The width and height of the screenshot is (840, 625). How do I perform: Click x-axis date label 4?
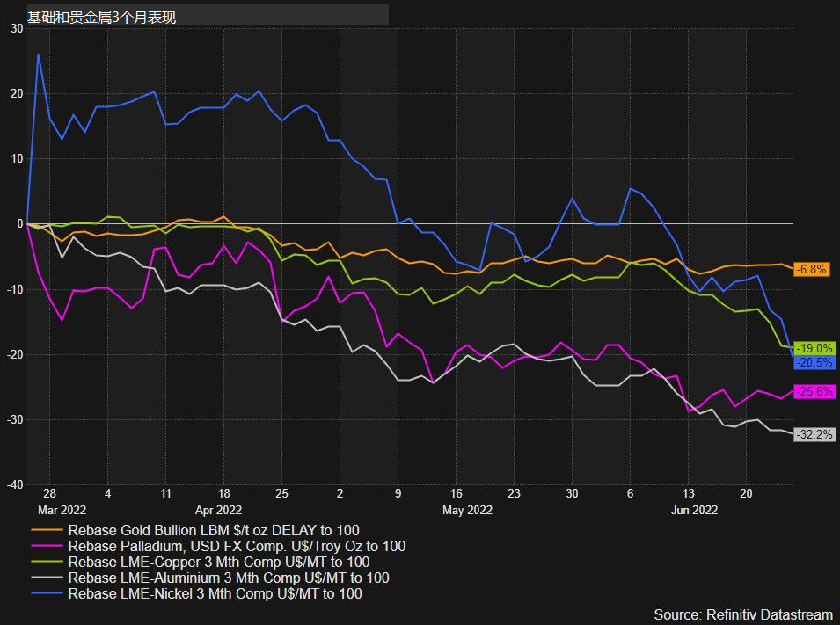tap(107, 493)
